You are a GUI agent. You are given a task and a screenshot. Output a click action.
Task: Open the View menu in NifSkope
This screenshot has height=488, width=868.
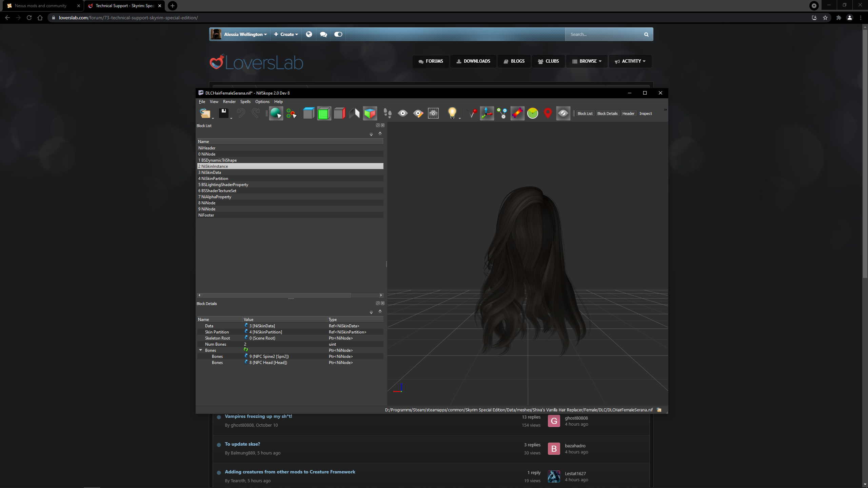pyautogui.click(x=214, y=102)
